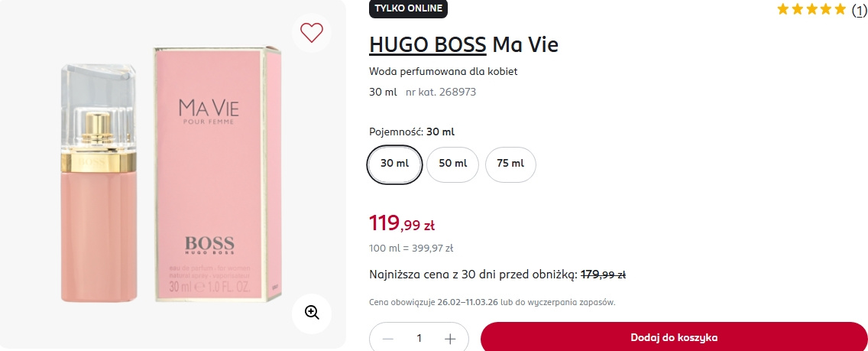Select the 30 ml capacity option
Screen dimensions: 868x351
click(x=394, y=164)
